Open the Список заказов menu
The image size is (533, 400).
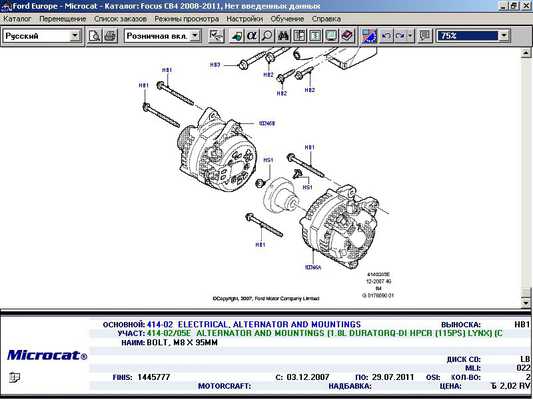coord(120,19)
